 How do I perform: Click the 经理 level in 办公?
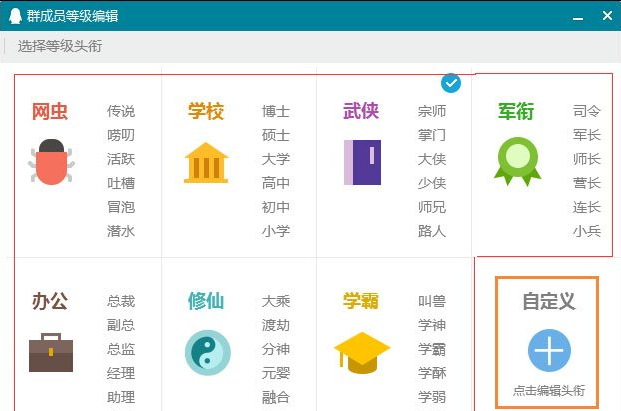click(x=121, y=373)
